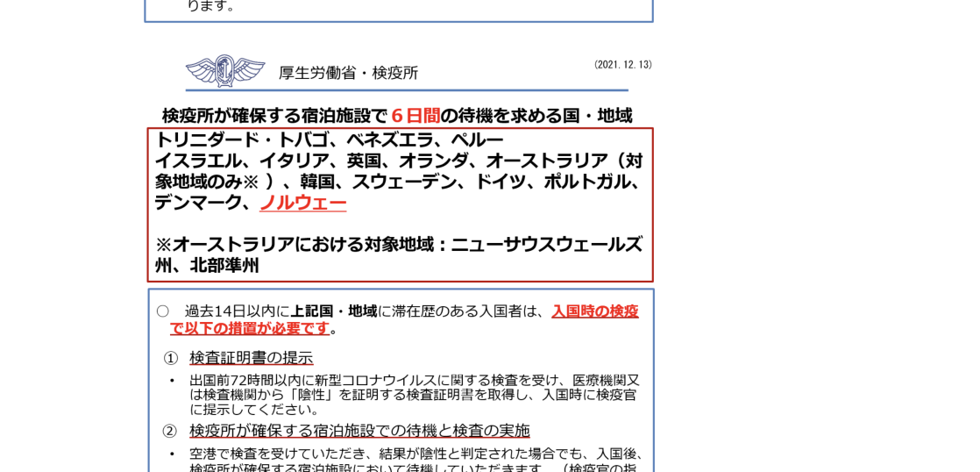The width and height of the screenshot is (980, 472).
Task: Click the 出国前72時間以内 bullet paragraph
Action: [x=414, y=395]
